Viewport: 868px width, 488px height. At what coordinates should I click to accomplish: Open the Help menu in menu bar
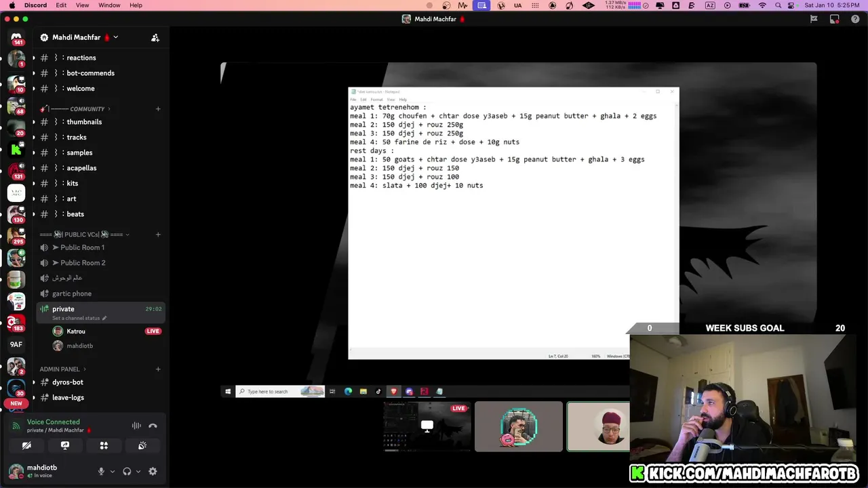click(136, 5)
